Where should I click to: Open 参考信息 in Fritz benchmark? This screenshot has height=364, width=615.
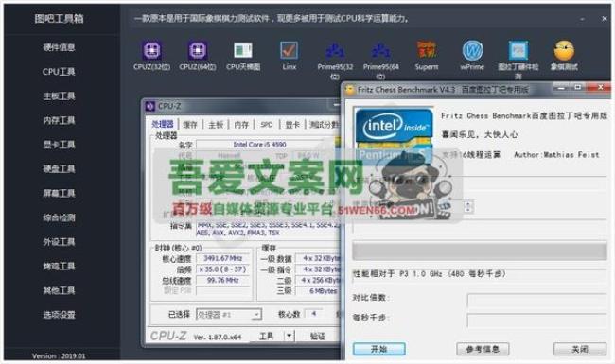[483, 349]
